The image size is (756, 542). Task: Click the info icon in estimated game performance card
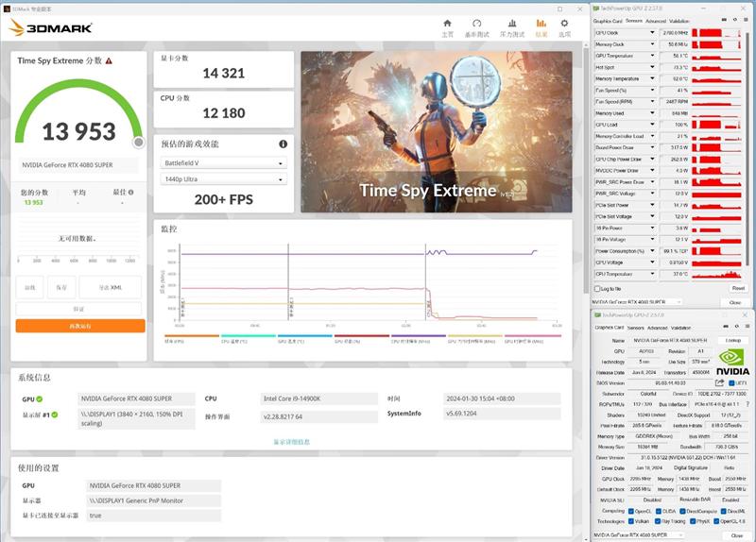283,144
